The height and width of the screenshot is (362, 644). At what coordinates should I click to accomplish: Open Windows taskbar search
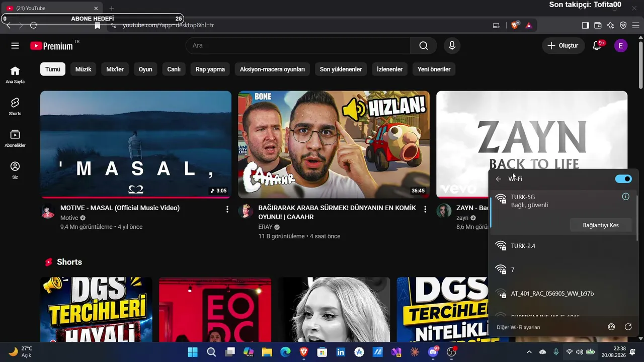(x=211, y=352)
